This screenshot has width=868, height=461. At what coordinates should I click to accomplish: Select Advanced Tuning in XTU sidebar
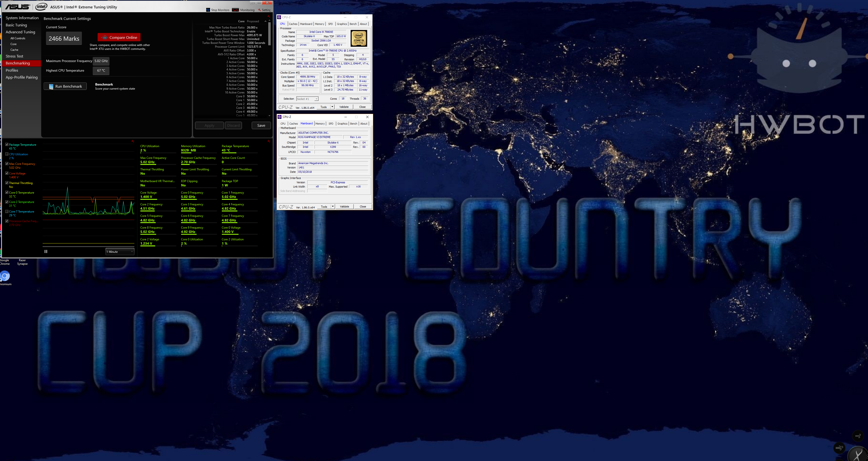click(x=20, y=32)
